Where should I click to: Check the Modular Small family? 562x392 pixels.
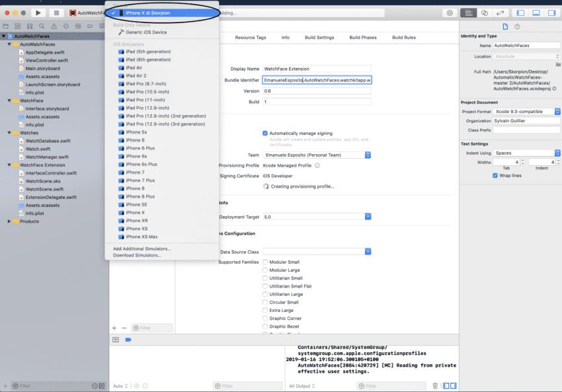pyautogui.click(x=265, y=262)
